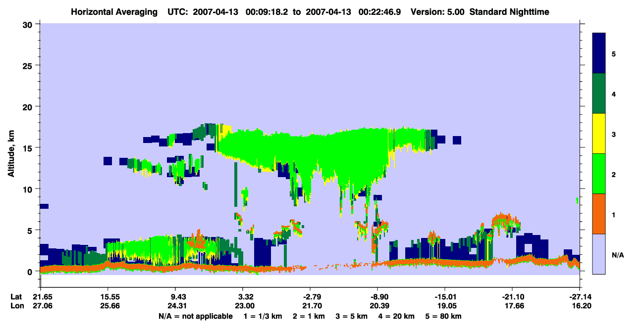Click the bright green 2 colorbar segment
Image resolution: width=644 pixels, height=330 pixels.
(599, 174)
